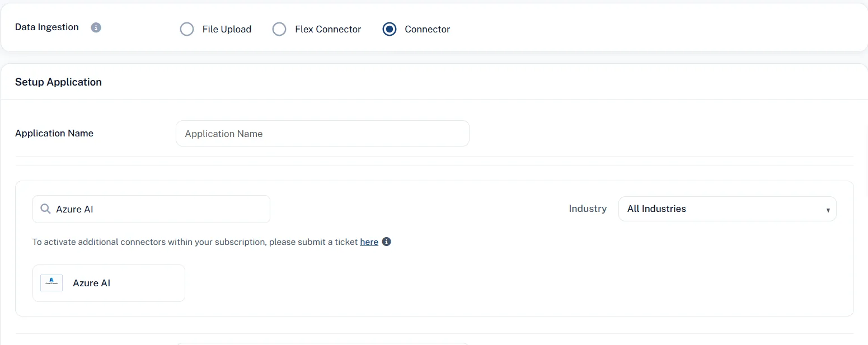This screenshot has height=345, width=868.
Task: Open the All Industries dropdown
Action: point(727,209)
